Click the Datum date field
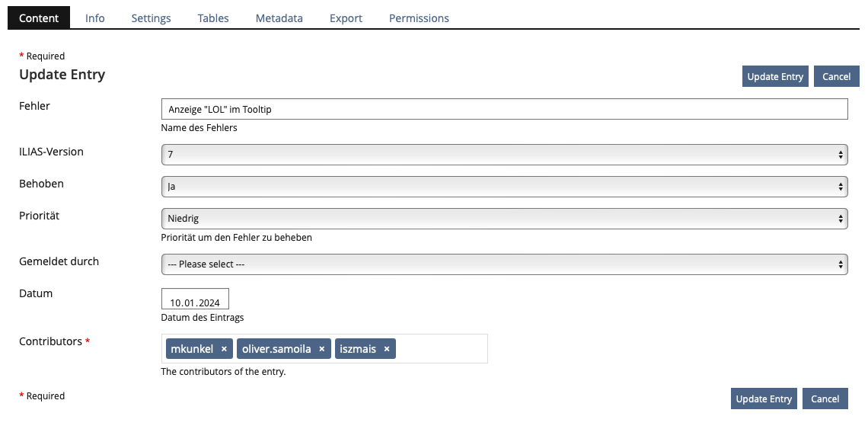This screenshot has width=868, height=429. point(195,299)
